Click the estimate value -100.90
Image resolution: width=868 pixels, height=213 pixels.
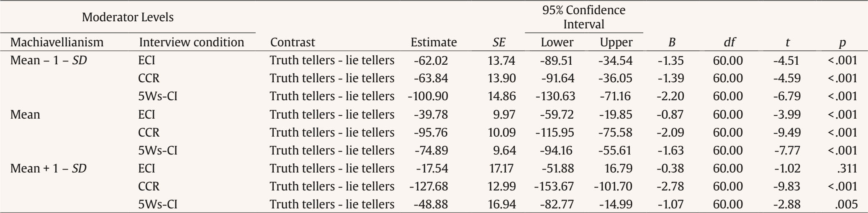pyautogui.click(x=428, y=96)
